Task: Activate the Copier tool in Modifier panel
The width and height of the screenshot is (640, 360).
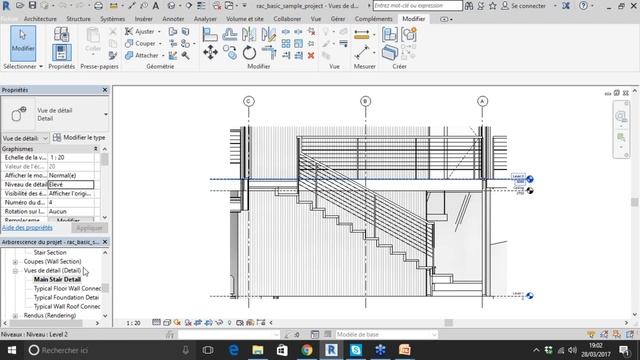Action: (230, 52)
